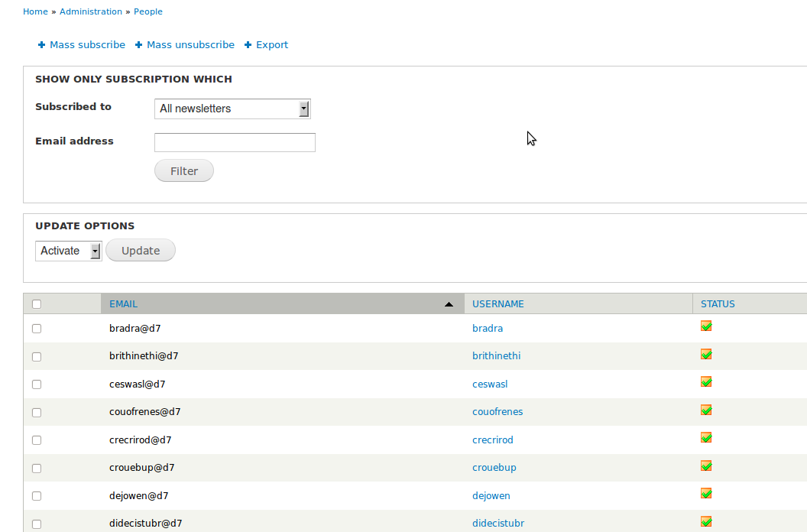
Task: Click the ascending sort arrow in Email header
Action: (x=449, y=304)
